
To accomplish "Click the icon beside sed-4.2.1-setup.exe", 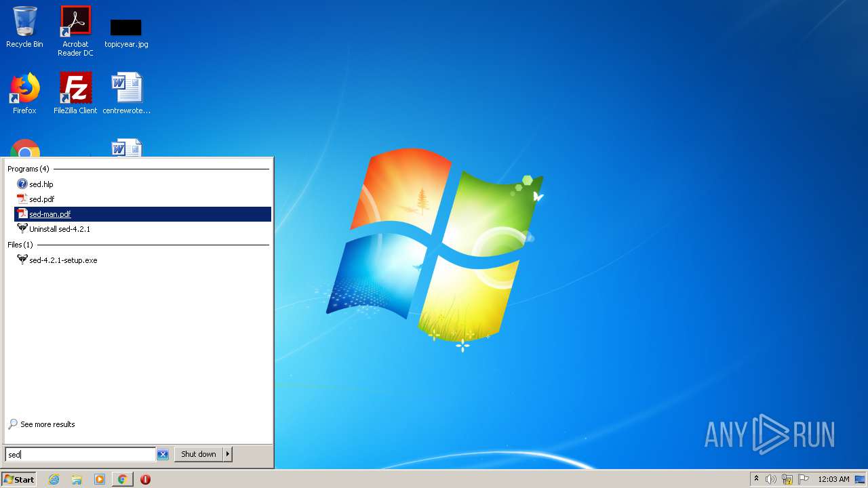I will click(x=22, y=260).
